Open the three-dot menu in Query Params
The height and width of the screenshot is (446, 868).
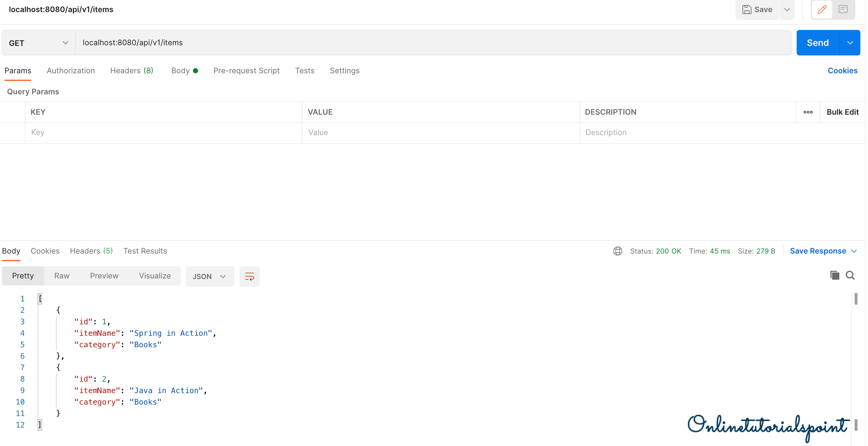point(808,112)
